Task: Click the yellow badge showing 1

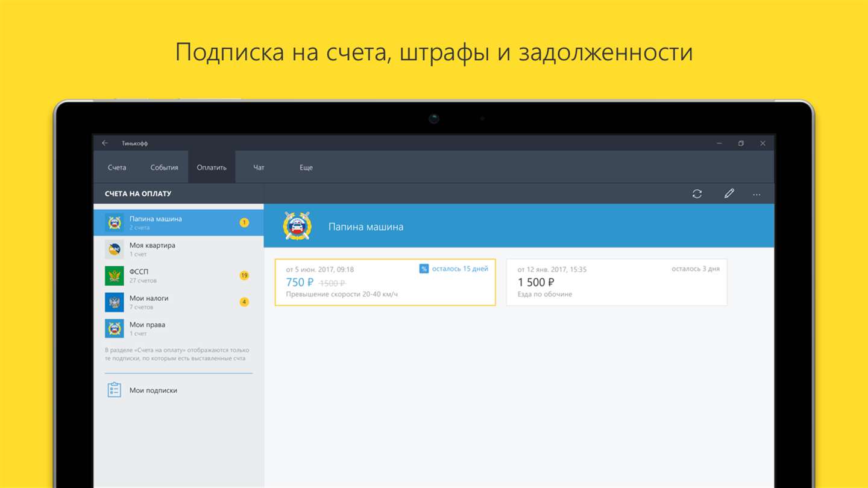Action: (244, 223)
